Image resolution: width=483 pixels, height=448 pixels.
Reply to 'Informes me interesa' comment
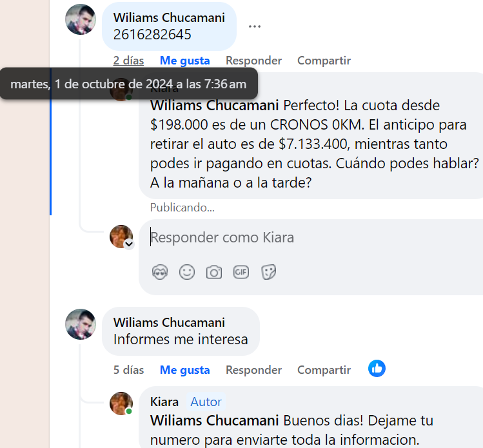pyautogui.click(x=254, y=370)
